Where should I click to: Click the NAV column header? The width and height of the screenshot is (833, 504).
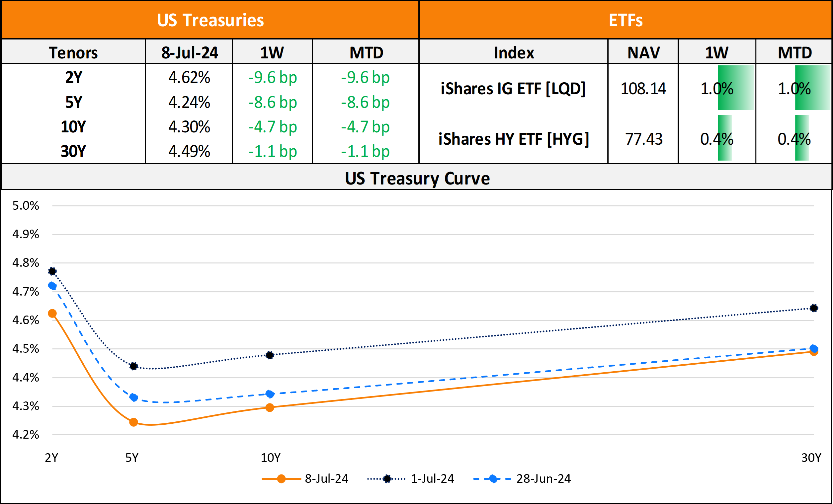(643, 53)
